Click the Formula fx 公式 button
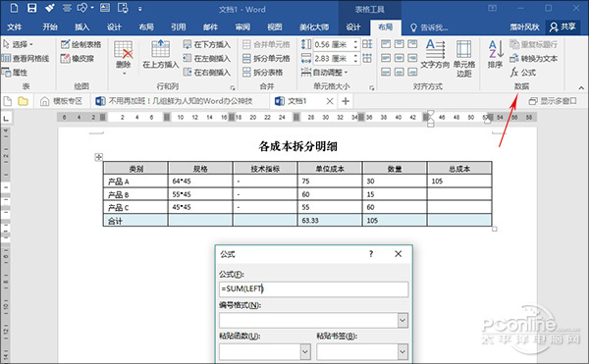Image resolution: width=589 pixels, height=364 pixels. coord(523,72)
